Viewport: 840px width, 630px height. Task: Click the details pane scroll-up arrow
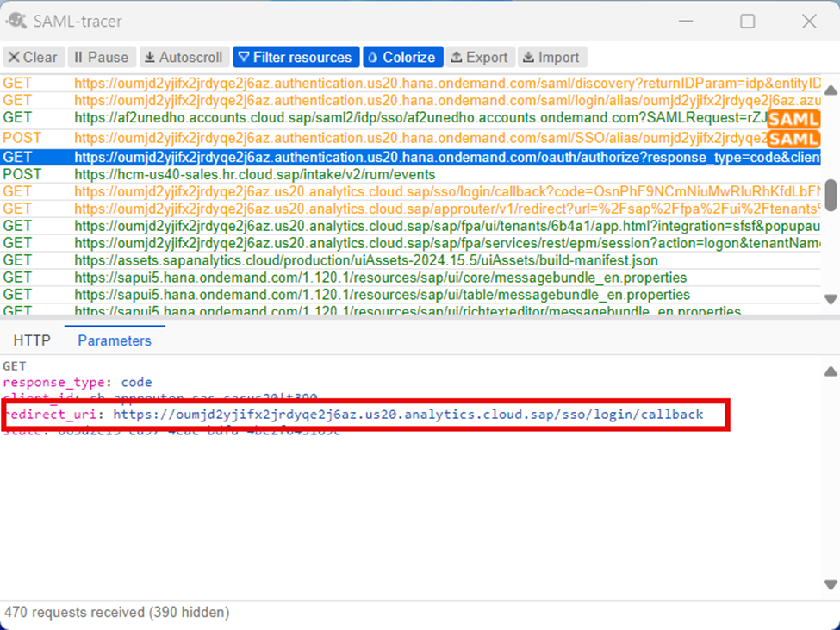pyautogui.click(x=831, y=371)
